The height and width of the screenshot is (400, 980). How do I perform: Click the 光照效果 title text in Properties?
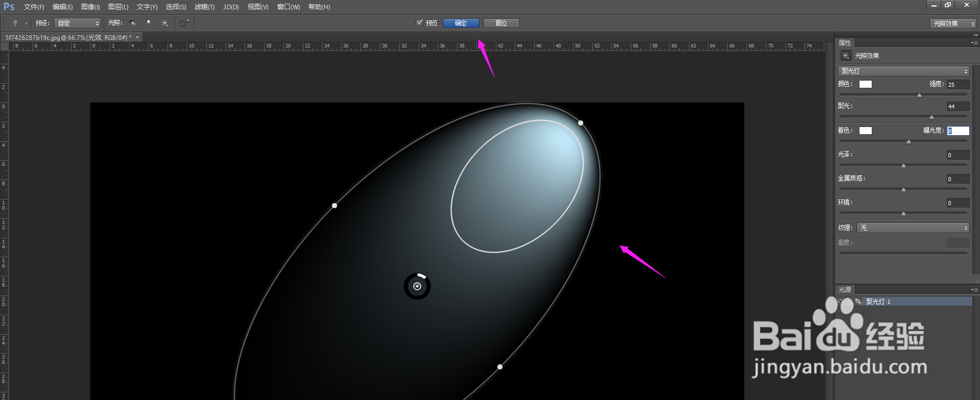coord(867,56)
